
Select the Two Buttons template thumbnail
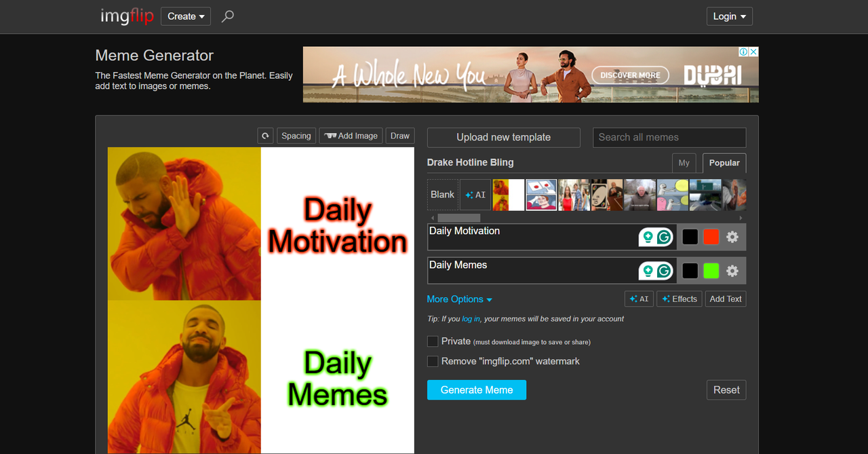click(541, 195)
